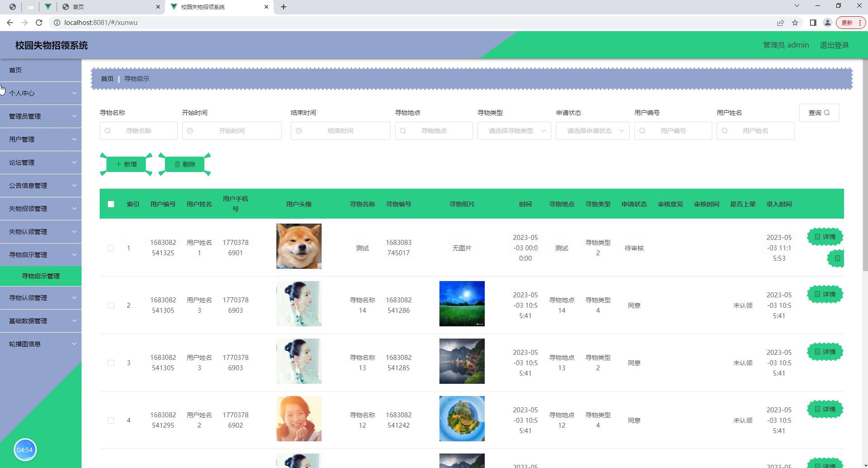
Task: Click 首页 breadcrumb link
Action: 107,79
